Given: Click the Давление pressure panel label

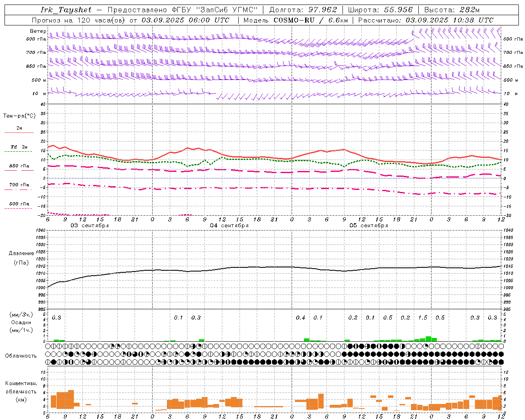Looking at the screenshot, I should coord(21,253).
